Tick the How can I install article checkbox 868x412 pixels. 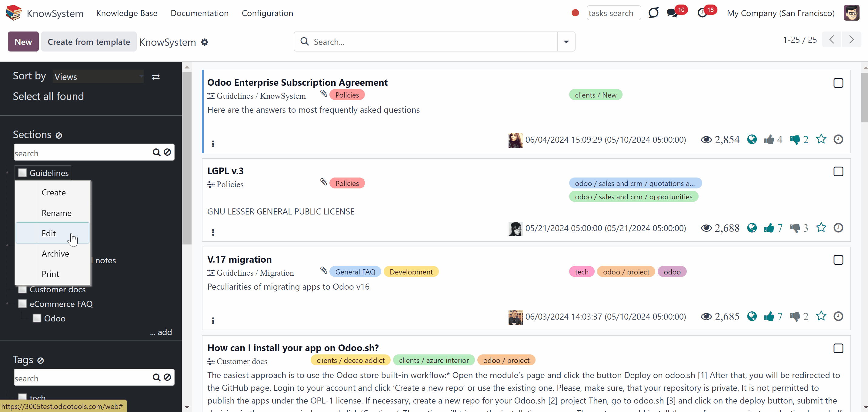pos(838,348)
